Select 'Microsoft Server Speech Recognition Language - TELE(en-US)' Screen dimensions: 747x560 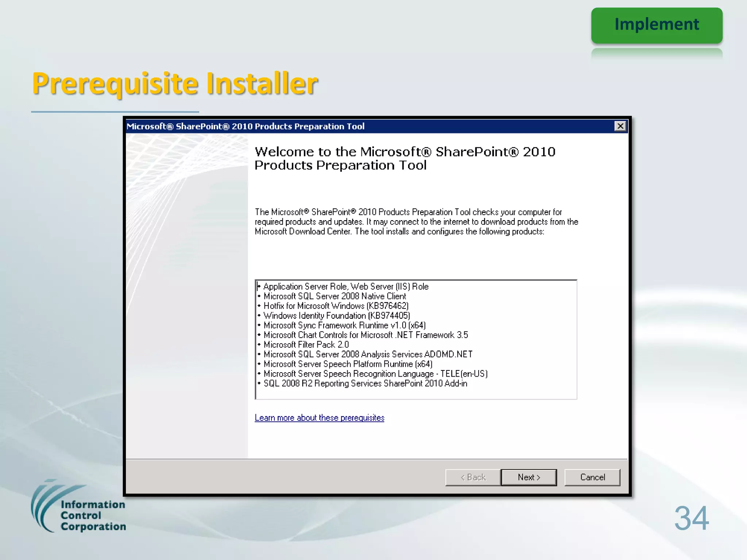[x=375, y=374]
